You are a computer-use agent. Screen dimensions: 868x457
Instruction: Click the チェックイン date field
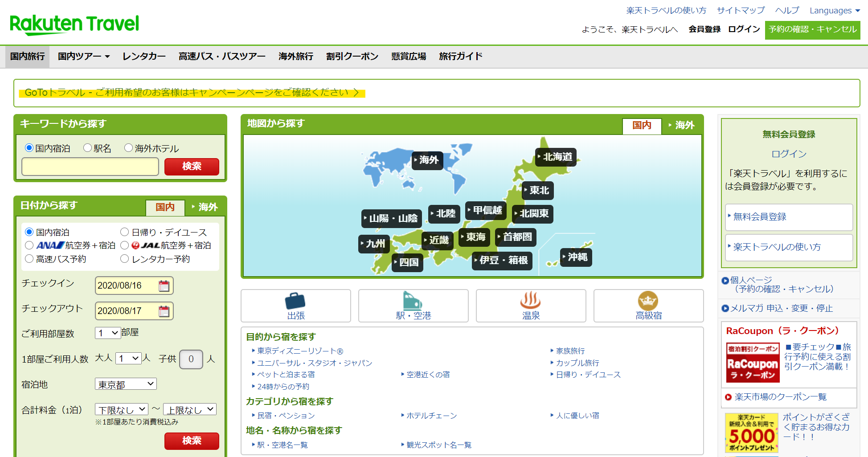pos(134,286)
